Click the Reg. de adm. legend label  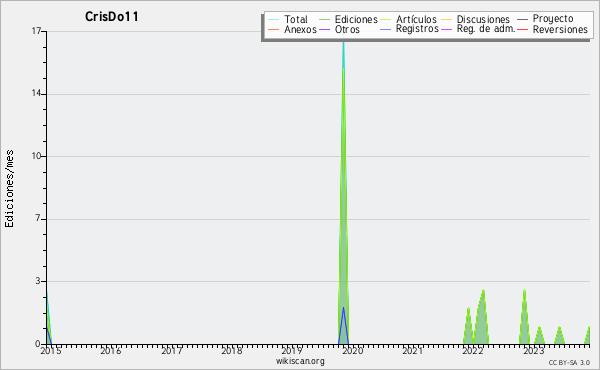pos(485,29)
